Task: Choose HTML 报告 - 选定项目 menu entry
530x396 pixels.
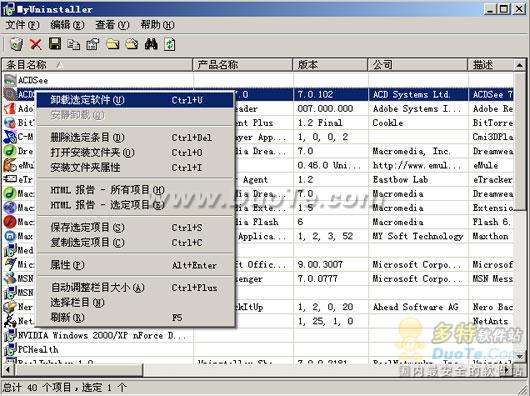Action: pos(135,205)
